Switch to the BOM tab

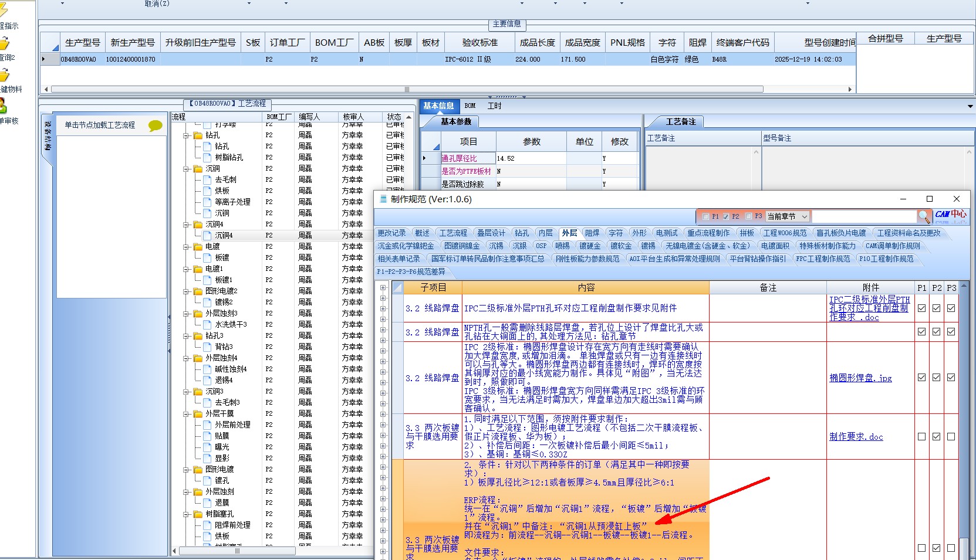(x=470, y=106)
